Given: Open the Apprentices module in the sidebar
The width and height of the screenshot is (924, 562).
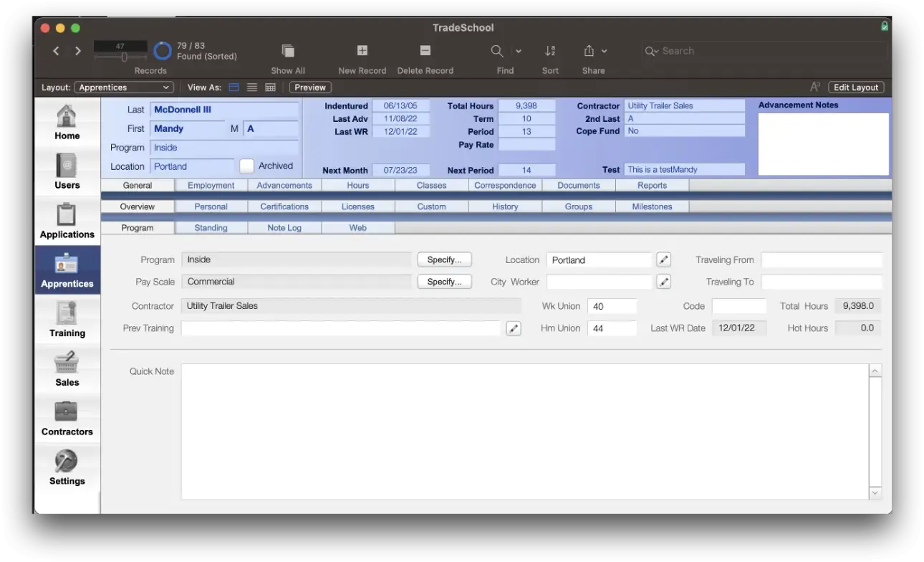Looking at the screenshot, I should pyautogui.click(x=67, y=271).
